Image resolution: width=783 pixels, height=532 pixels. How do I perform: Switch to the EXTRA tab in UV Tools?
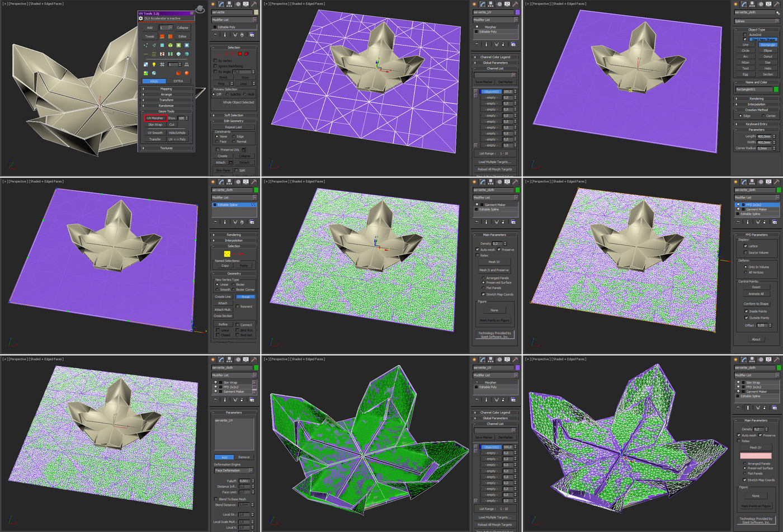pyautogui.click(x=178, y=81)
